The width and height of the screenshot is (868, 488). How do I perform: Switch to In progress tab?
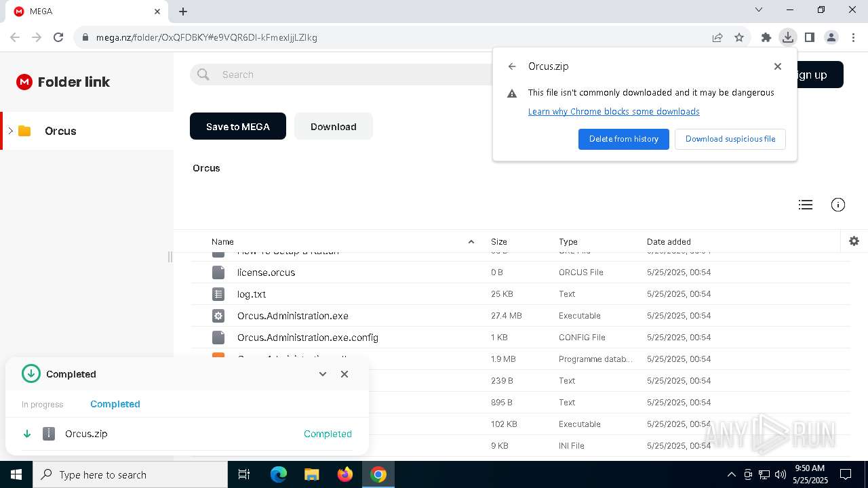[42, 405]
